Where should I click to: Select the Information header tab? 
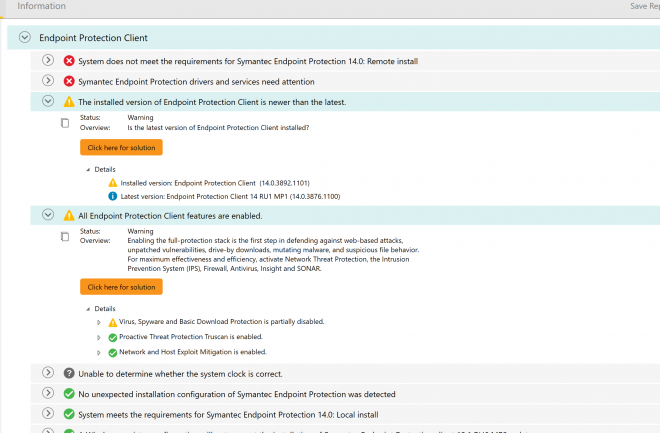coord(41,6)
